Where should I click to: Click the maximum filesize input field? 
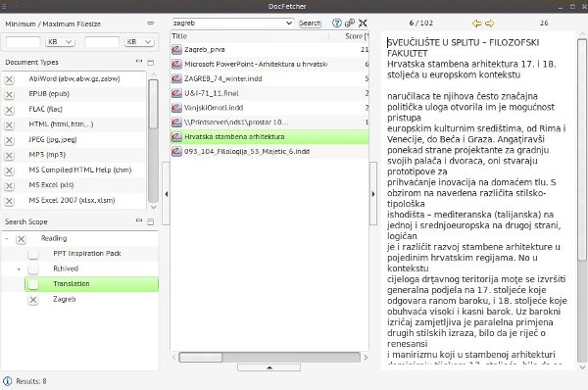pos(102,42)
